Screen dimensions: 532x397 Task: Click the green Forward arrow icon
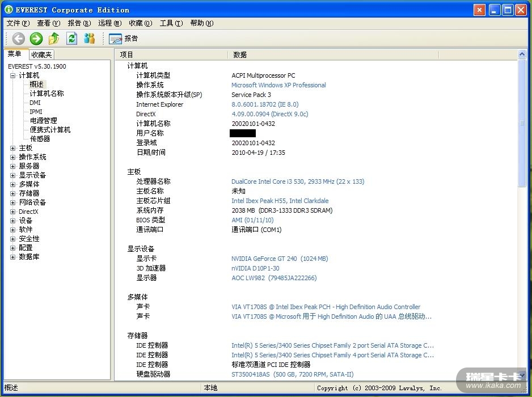(36, 39)
